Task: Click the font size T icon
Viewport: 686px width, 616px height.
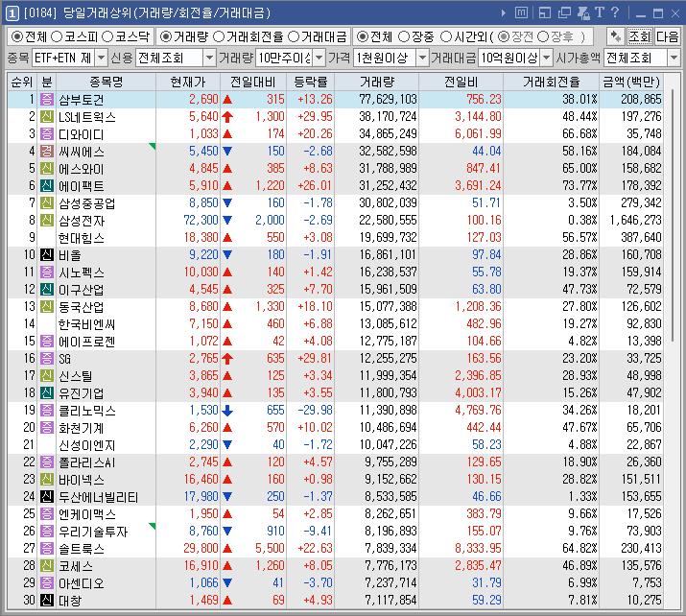Action: point(600,12)
